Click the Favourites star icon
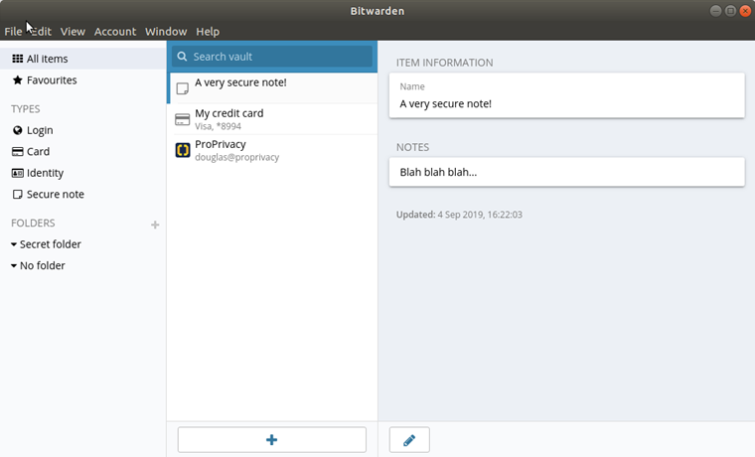Screen dimensions: 755x457 click(17, 80)
